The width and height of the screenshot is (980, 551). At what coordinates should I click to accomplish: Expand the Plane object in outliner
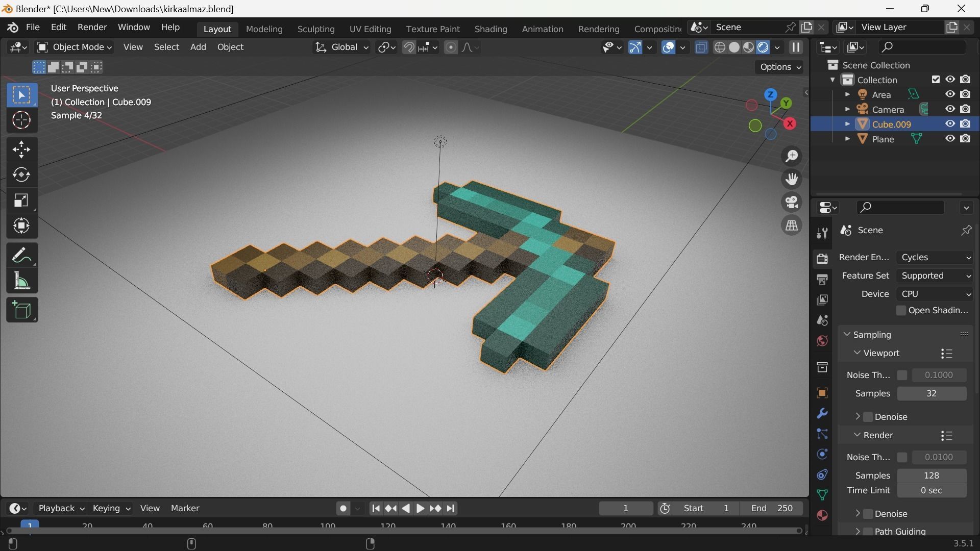[847, 139]
